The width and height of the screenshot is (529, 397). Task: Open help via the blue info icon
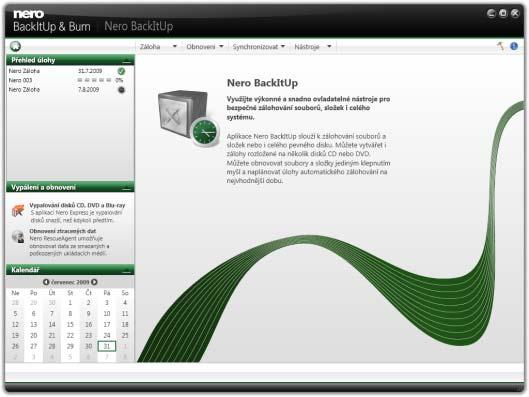(x=513, y=46)
